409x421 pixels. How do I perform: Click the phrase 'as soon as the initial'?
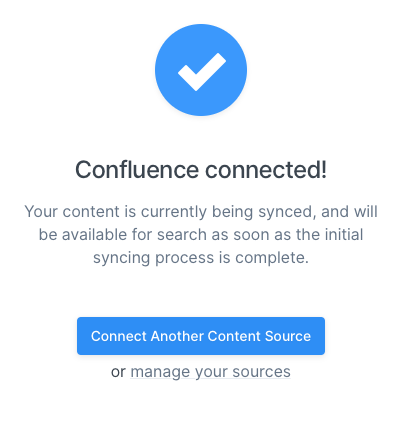287,235
